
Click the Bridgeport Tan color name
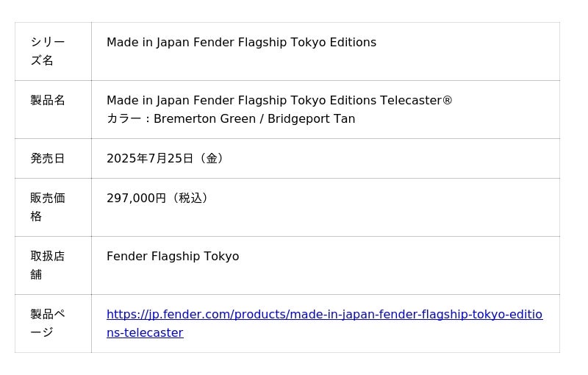coord(311,119)
